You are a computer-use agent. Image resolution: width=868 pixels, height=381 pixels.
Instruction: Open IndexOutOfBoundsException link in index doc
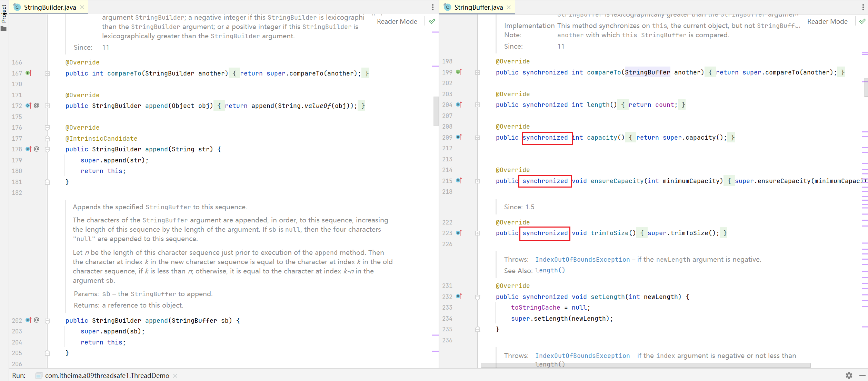(x=582, y=355)
